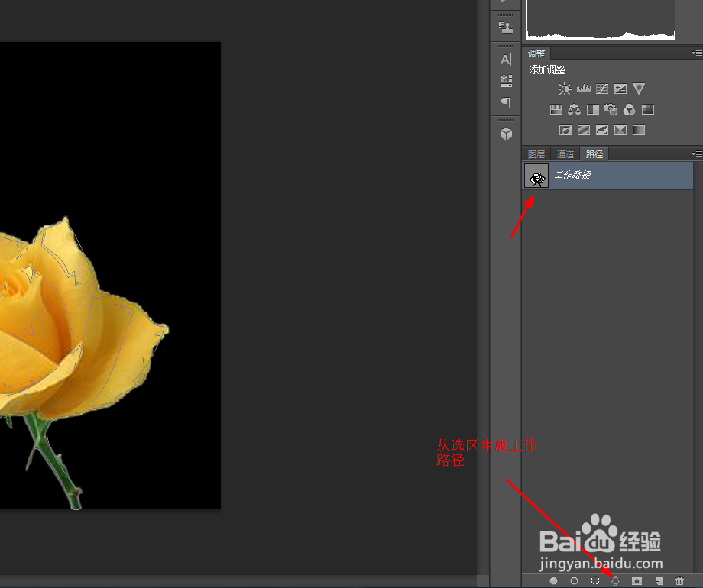The width and height of the screenshot is (703, 588).
Task: Add a Hue/Saturation adjustment
Action: click(x=556, y=109)
